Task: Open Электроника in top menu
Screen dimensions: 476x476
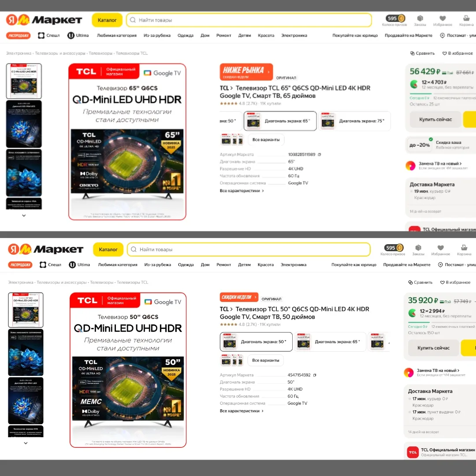Action: coord(294,36)
